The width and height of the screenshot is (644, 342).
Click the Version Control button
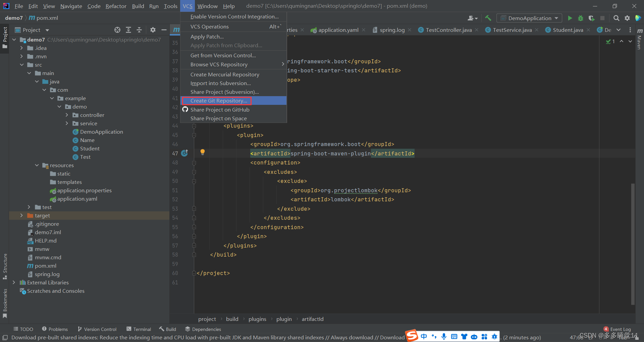[97, 329]
